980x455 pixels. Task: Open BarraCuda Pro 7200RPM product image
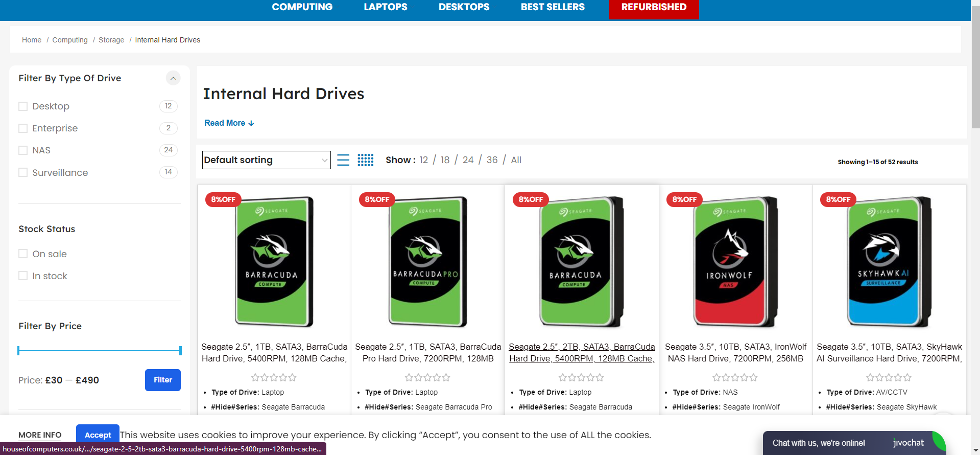(x=428, y=261)
